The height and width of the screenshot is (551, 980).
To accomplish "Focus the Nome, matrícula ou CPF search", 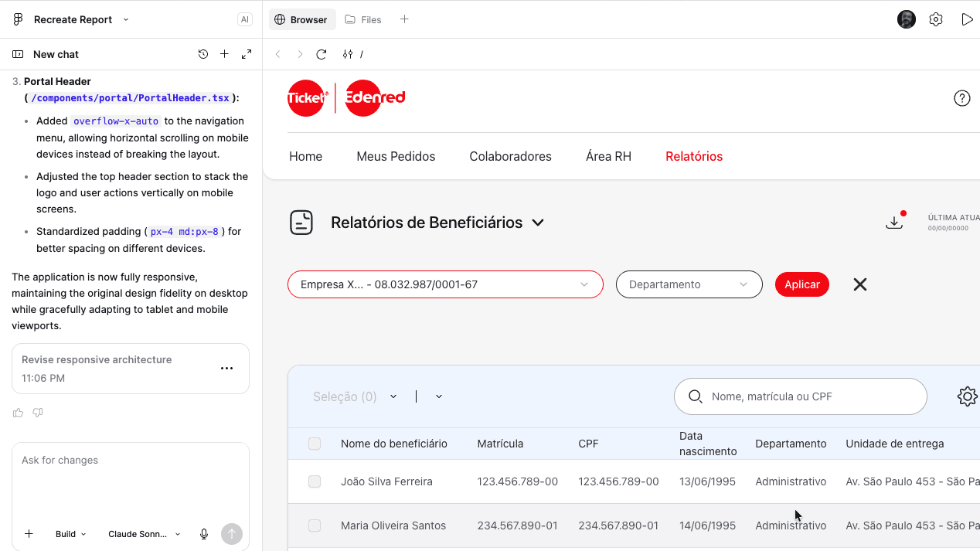I will coord(801,396).
